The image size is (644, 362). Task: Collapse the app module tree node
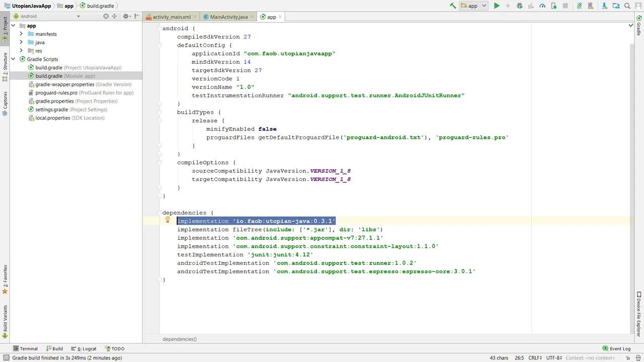[x=14, y=26]
